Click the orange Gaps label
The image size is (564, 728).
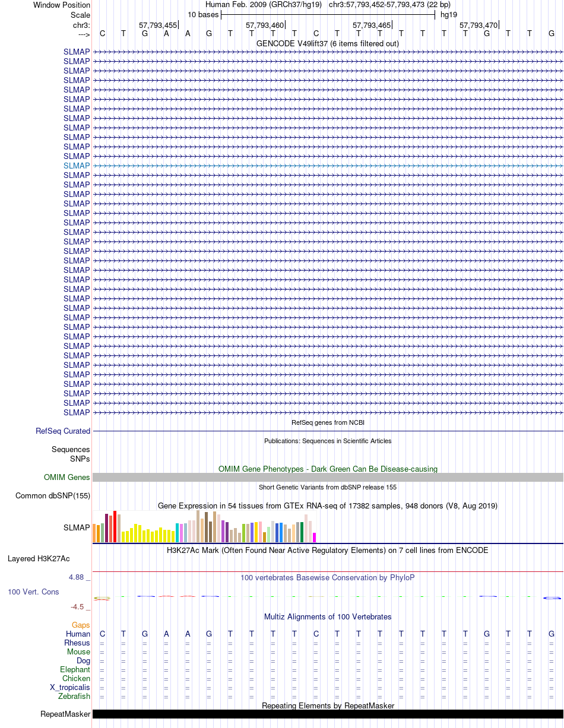pyautogui.click(x=81, y=625)
